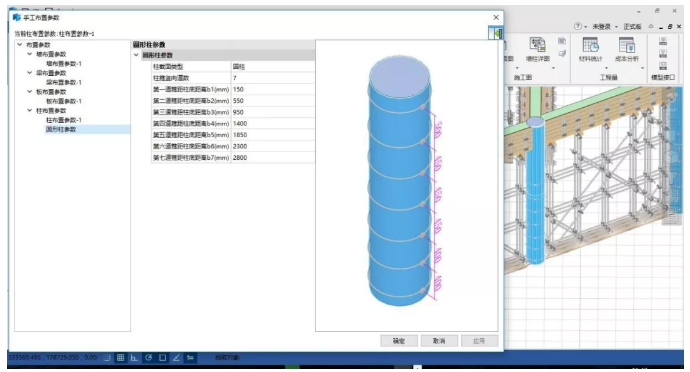The width and height of the screenshot is (690, 372).
Task: Open dropdown arrow under 材料统计
Action: (x=606, y=68)
